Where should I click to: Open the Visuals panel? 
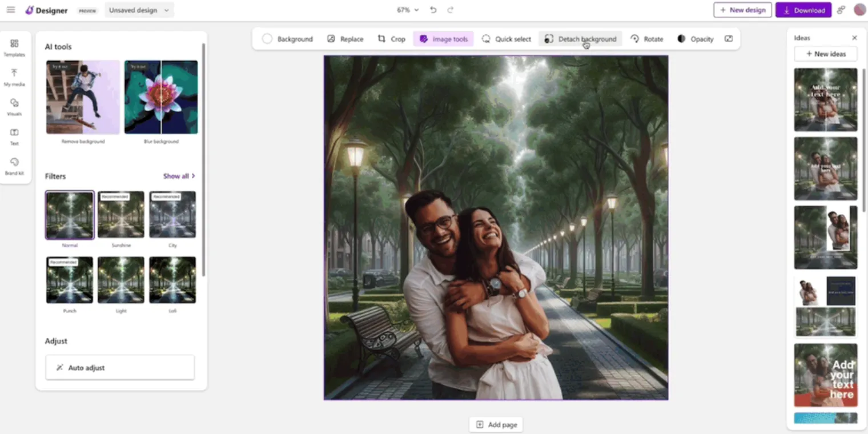(x=14, y=107)
